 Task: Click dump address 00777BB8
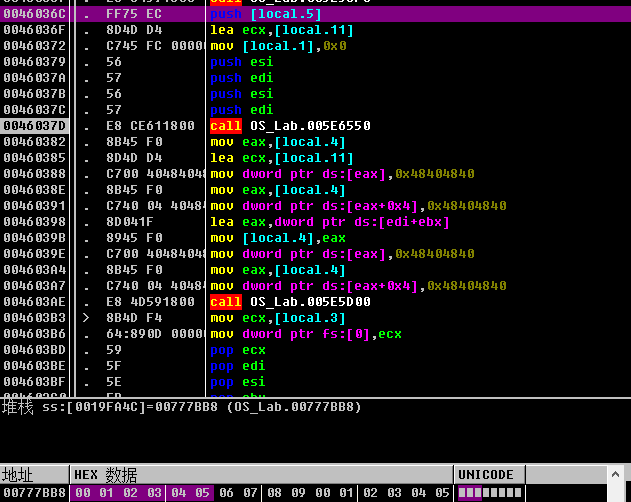click(x=35, y=493)
